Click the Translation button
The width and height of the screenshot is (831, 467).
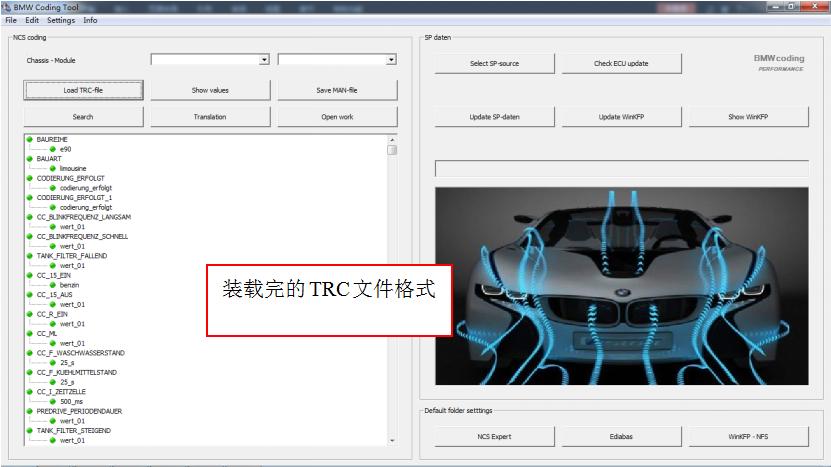[210, 117]
